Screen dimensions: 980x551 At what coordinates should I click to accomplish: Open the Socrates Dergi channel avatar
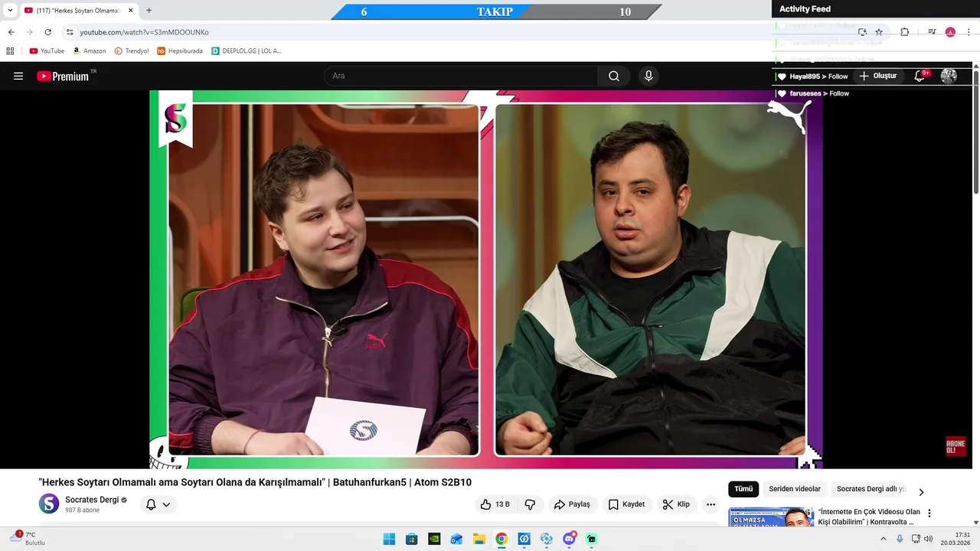49,504
